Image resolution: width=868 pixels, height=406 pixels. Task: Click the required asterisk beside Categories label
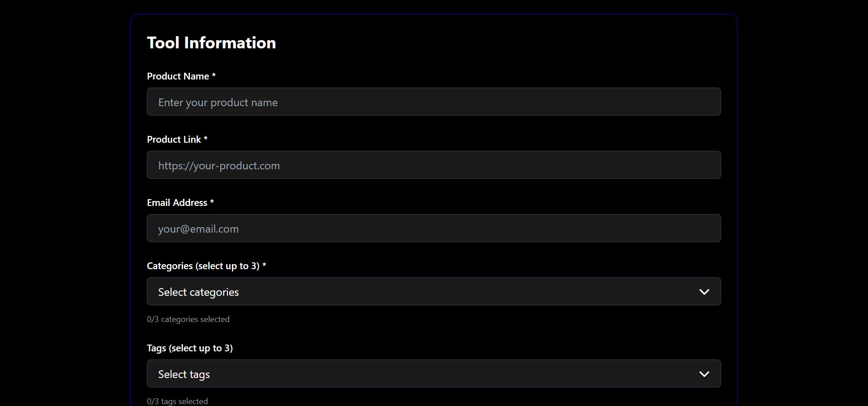point(264,265)
